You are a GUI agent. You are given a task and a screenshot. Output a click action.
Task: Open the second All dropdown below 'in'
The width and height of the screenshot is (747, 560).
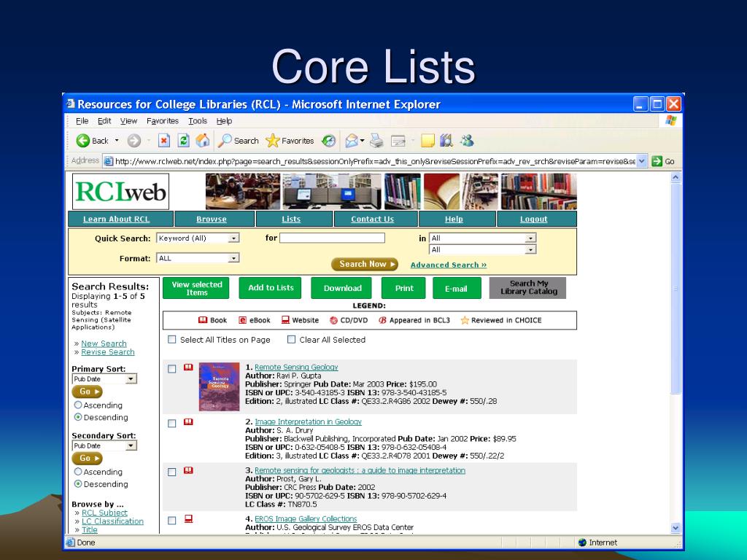483,249
